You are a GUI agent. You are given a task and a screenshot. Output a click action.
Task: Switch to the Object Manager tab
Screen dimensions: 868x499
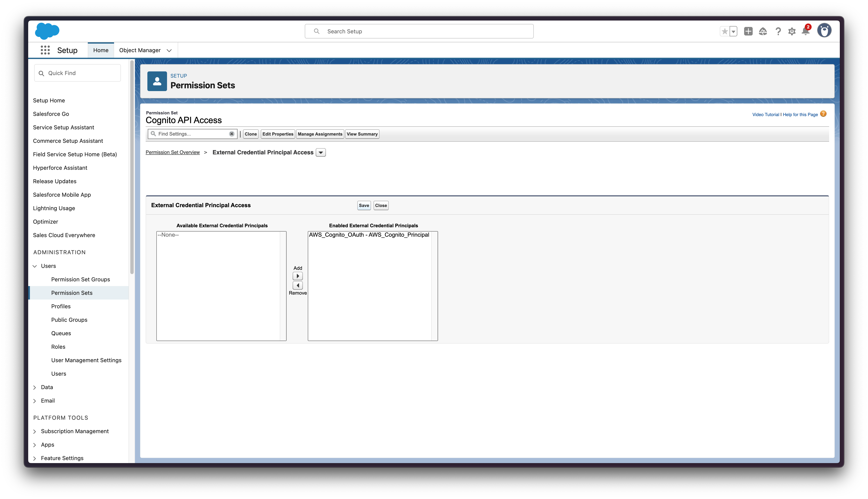coord(140,50)
